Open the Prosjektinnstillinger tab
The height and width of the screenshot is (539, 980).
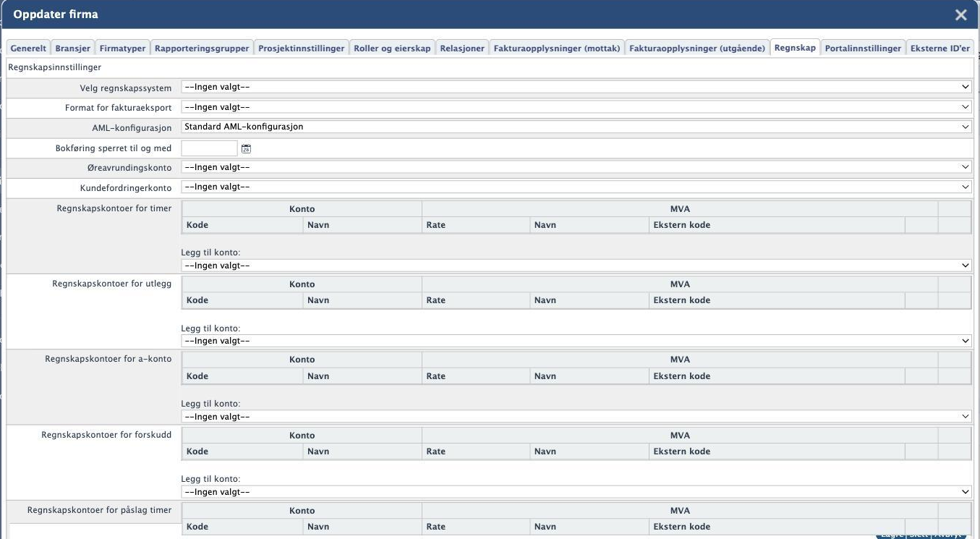(302, 48)
